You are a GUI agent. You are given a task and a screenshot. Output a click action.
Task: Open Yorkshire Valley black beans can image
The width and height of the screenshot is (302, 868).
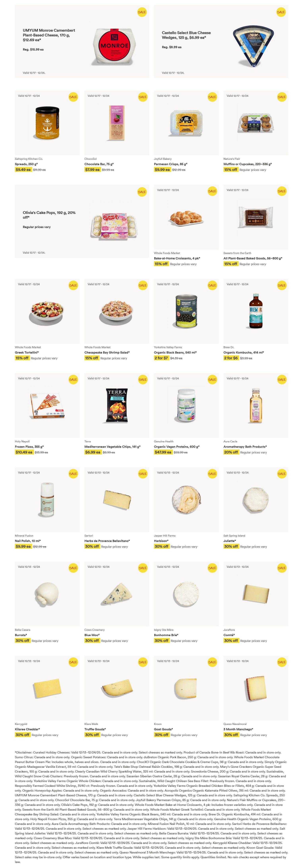186,311
